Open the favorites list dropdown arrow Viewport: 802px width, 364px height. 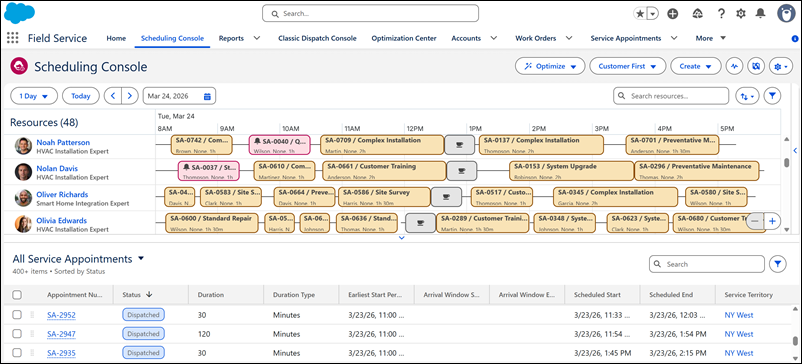(653, 14)
